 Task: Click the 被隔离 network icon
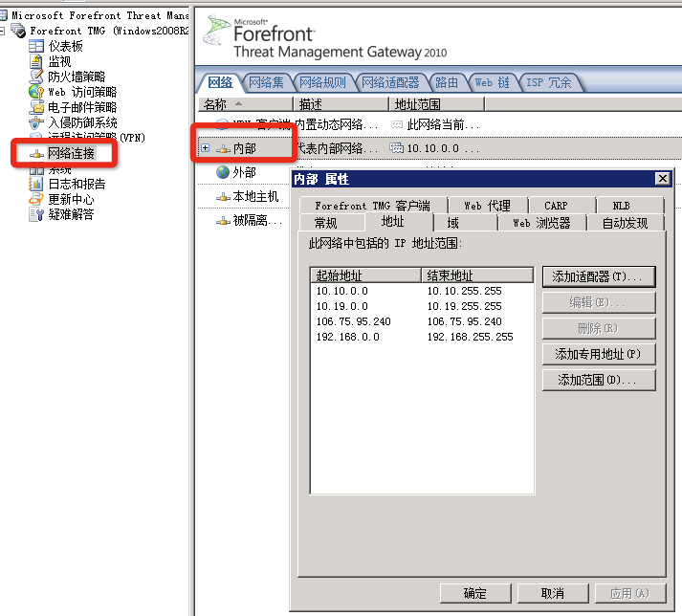[223, 221]
